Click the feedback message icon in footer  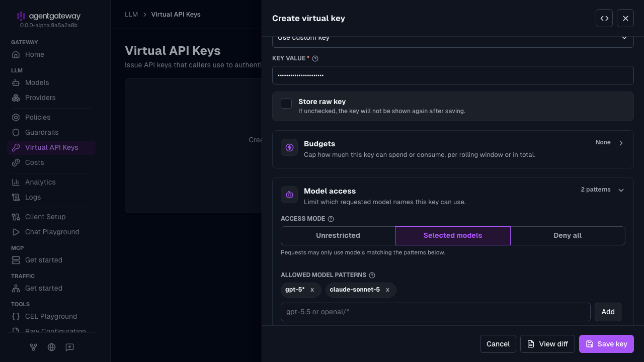70,347
